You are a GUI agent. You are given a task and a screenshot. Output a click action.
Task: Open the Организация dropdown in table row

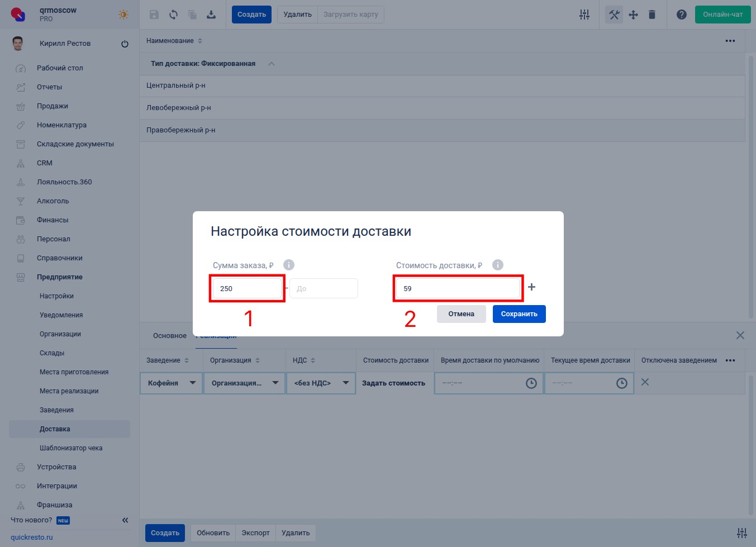(x=244, y=383)
